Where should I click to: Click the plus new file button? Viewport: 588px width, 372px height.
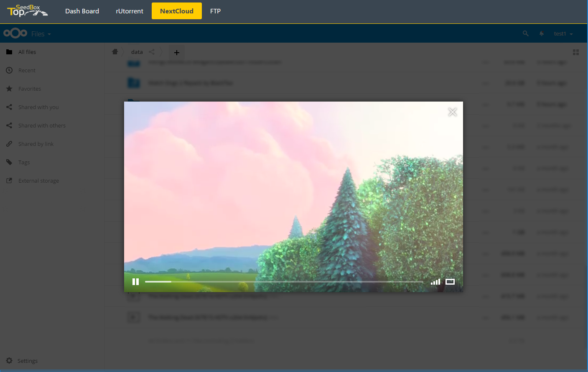tap(177, 52)
